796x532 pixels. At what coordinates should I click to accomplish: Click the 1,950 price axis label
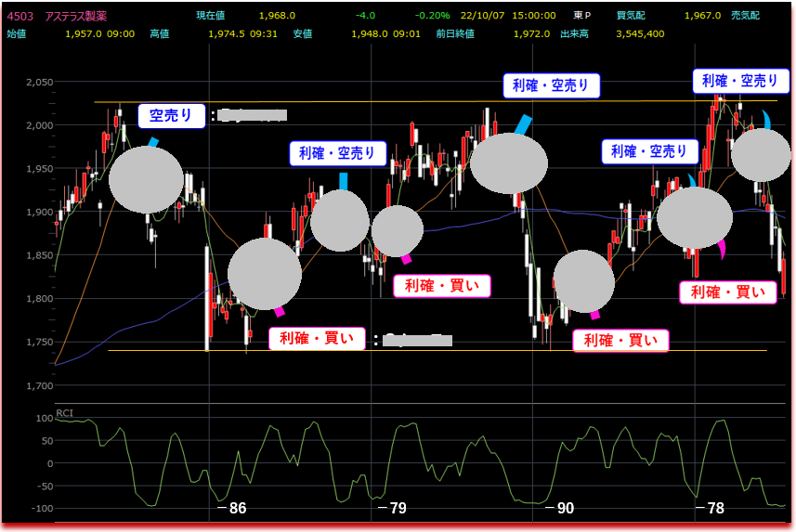(40, 169)
